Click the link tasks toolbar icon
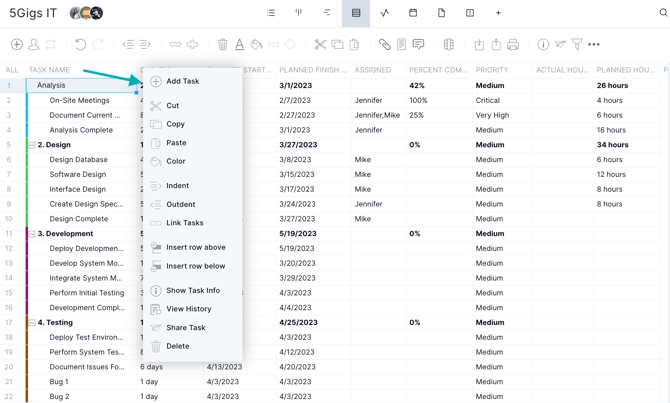Viewport: 670px width, 403px height. click(x=175, y=44)
